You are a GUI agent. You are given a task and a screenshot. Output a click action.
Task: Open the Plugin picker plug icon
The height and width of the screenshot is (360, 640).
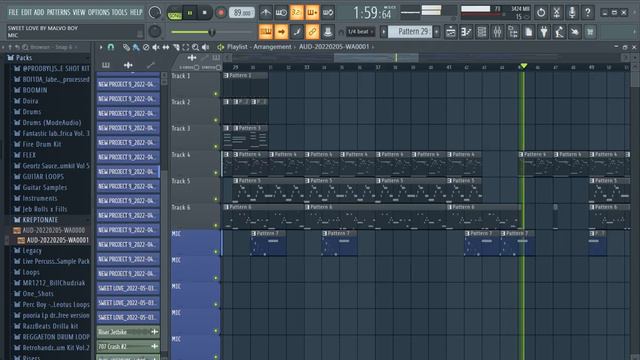point(544,32)
